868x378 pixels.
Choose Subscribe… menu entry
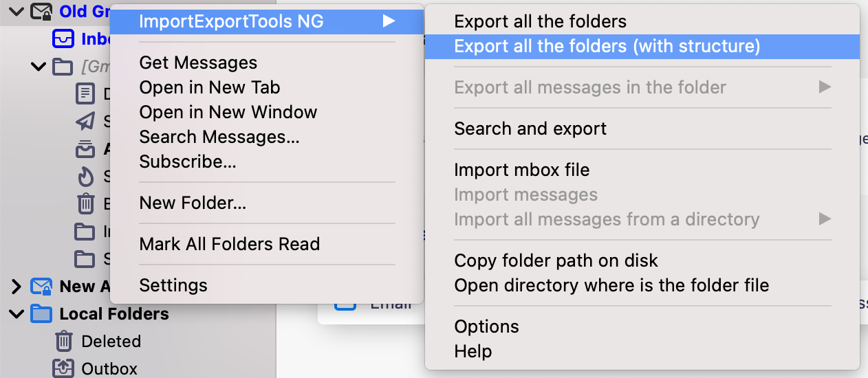click(x=188, y=162)
